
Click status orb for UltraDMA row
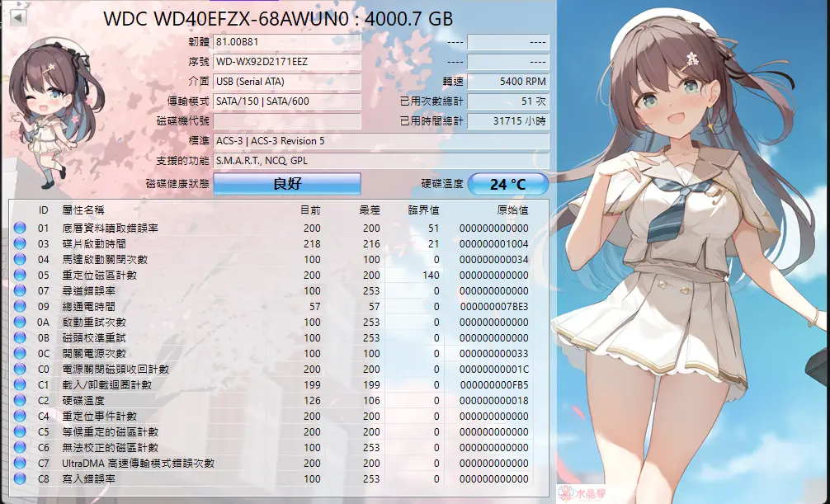20,464
